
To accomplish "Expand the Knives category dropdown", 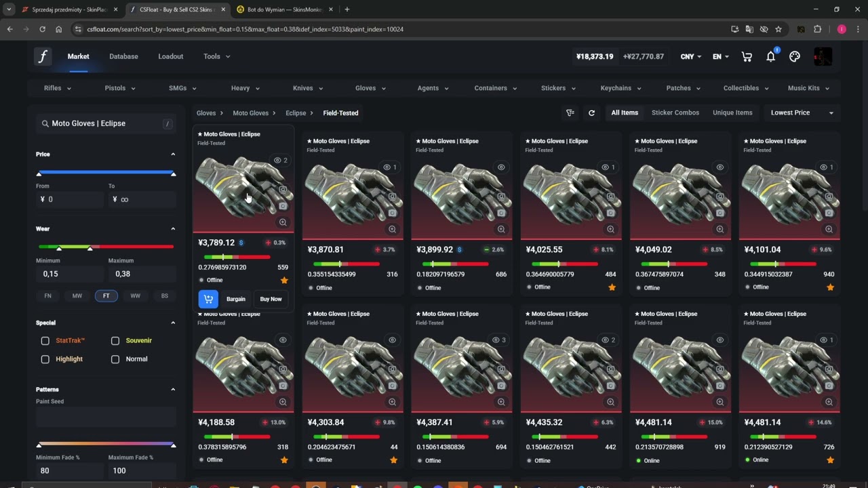I will (x=308, y=88).
